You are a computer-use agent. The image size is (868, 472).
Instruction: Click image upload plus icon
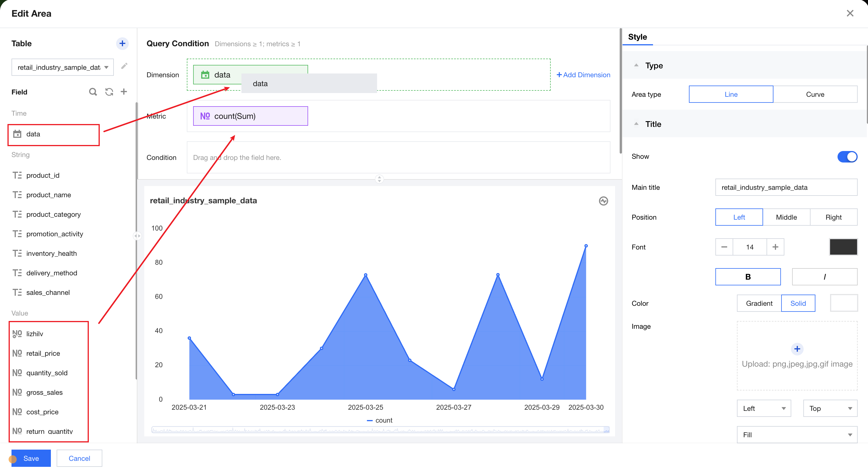(x=797, y=349)
